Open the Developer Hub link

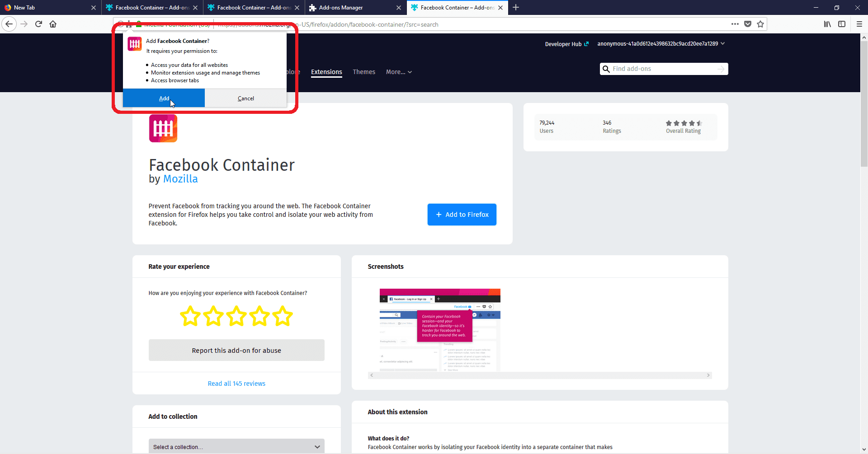coord(567,44)
